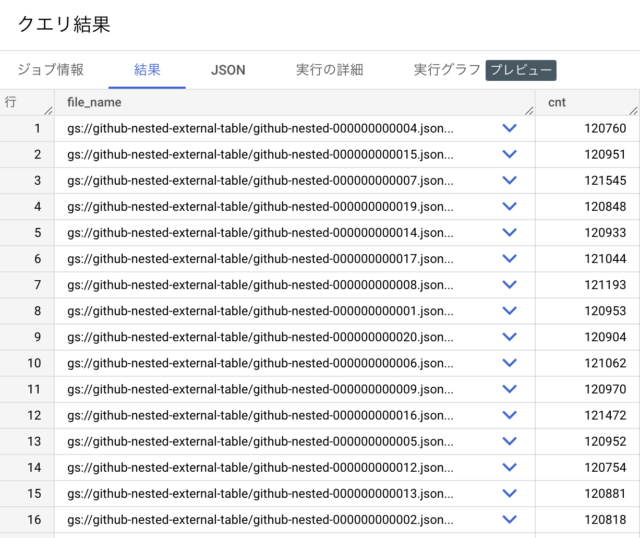640x538 pixels.
Task: Select cnt value 120970
Action: [x=605, y=389]
